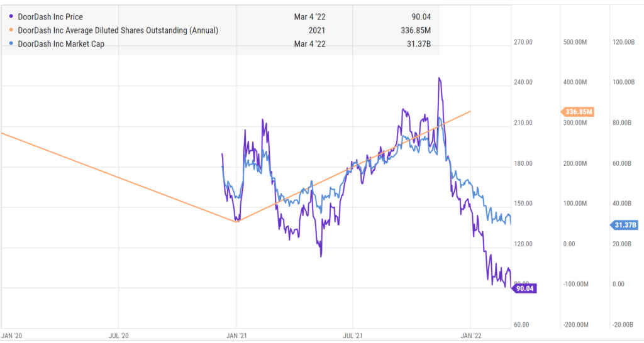Click the JAN '22 x-axis label

[x=471, y=335]
